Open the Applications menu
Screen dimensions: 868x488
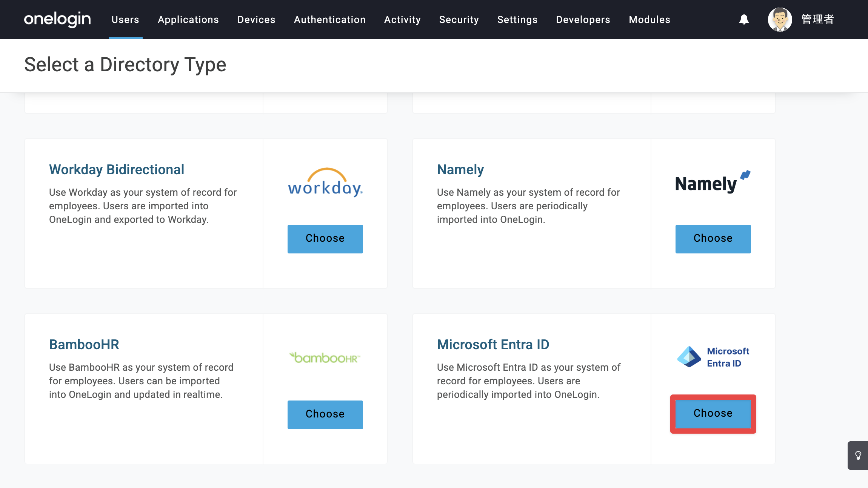tap(188, 20)
